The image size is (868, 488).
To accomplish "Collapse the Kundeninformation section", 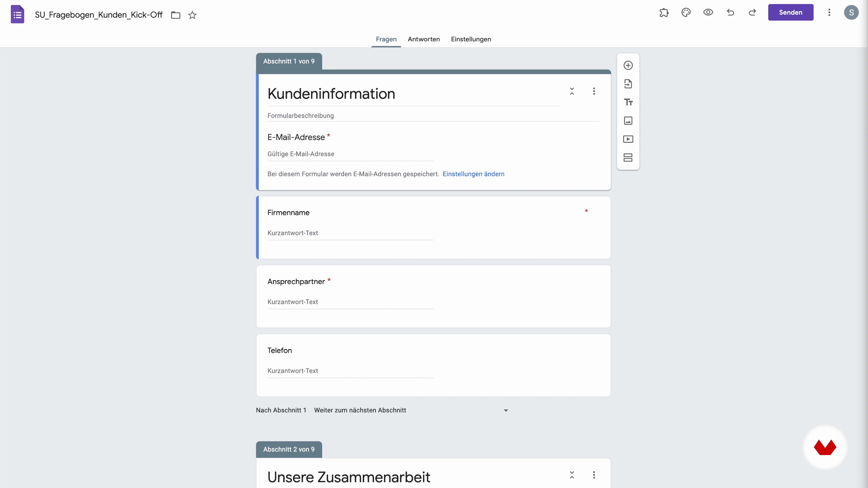I will (x=572, y=91).
